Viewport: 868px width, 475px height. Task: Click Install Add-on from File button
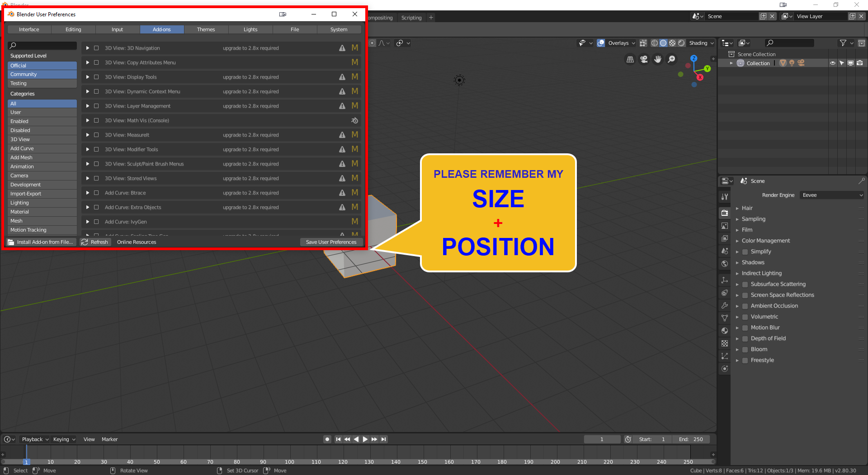coord(41,242)
